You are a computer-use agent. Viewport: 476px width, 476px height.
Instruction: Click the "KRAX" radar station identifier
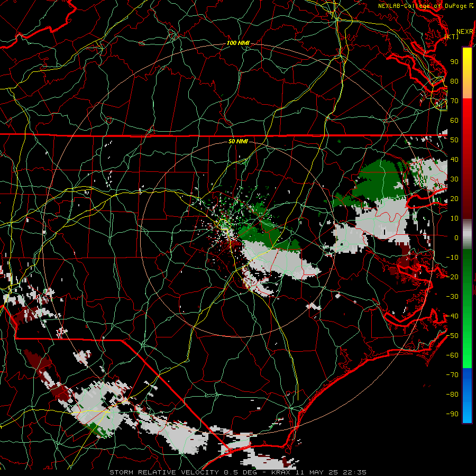280,472
